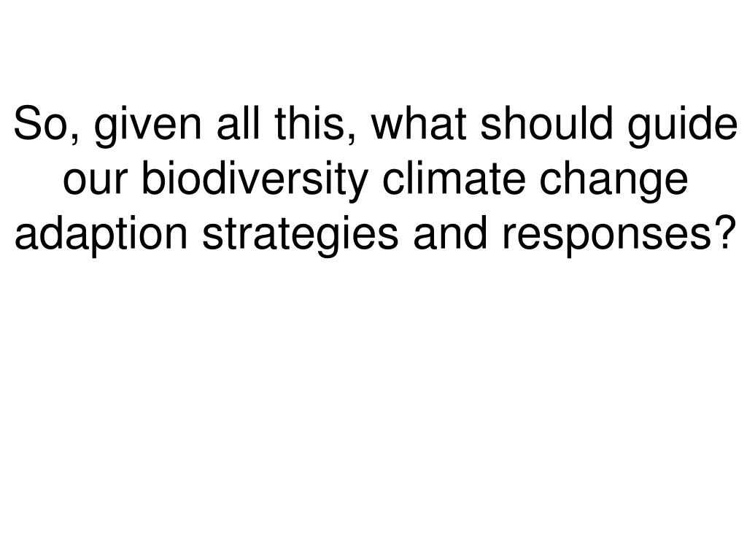
Task: Click the word "this" in the first line
Action: pos(309,122)
